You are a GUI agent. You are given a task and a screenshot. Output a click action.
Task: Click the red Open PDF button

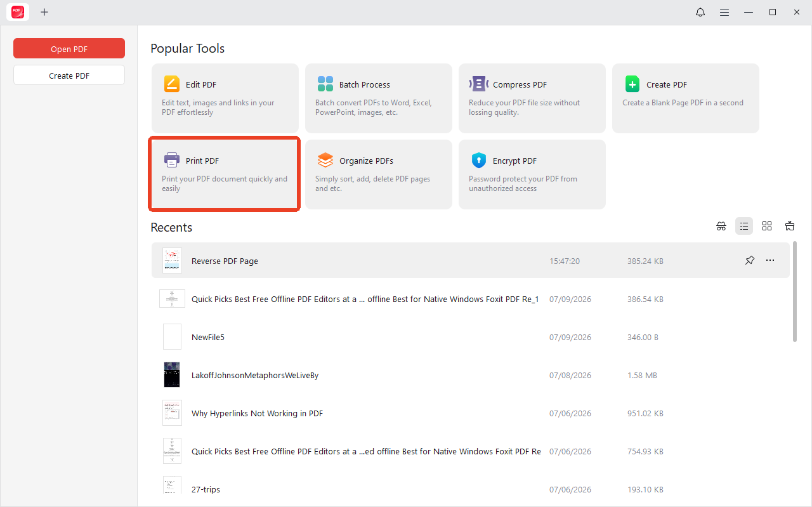point(69,49)
